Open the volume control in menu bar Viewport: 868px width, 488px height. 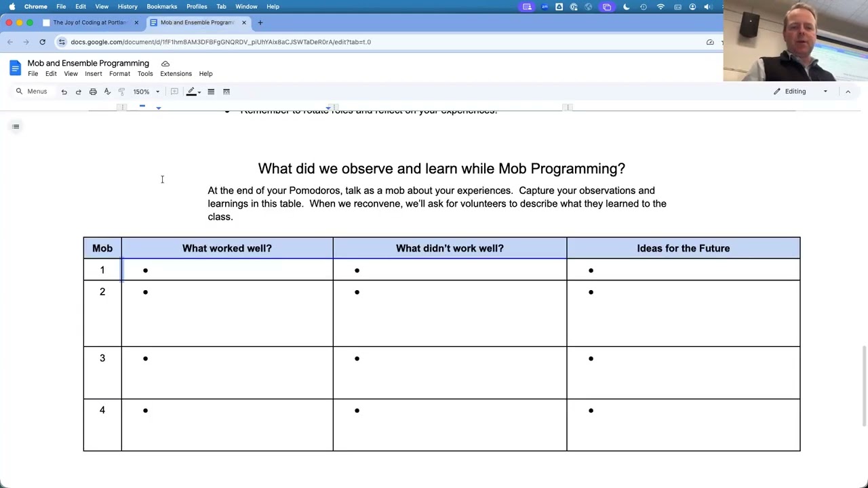tap(707, 7)
